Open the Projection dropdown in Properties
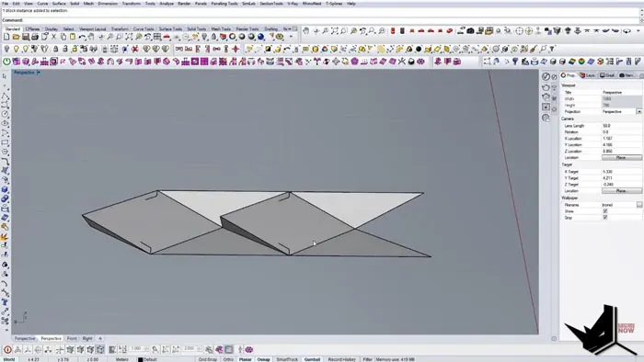644x362 pixels. pyautogui.click(x=638, y=111)
